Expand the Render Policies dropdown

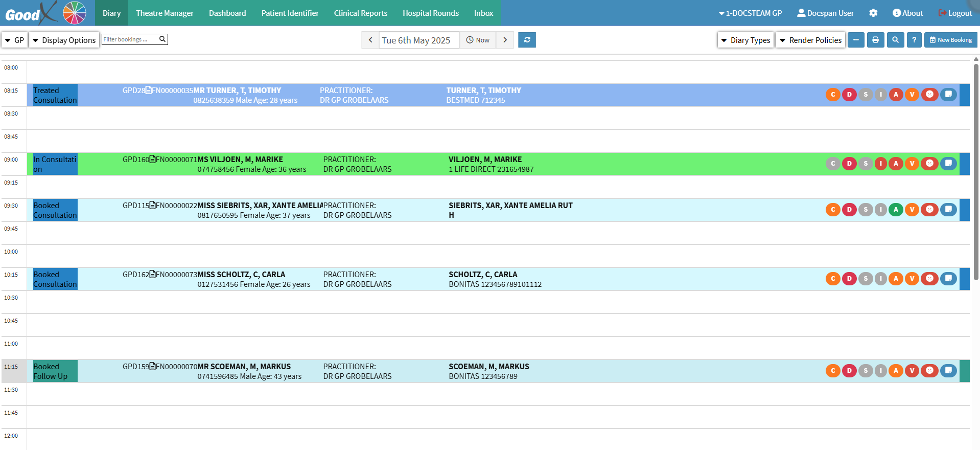810,40
